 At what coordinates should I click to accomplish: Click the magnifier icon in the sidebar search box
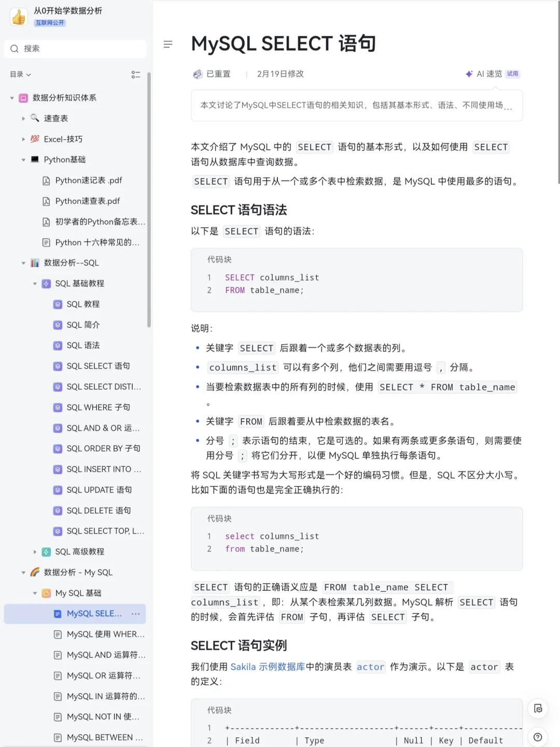coord(14,48)
